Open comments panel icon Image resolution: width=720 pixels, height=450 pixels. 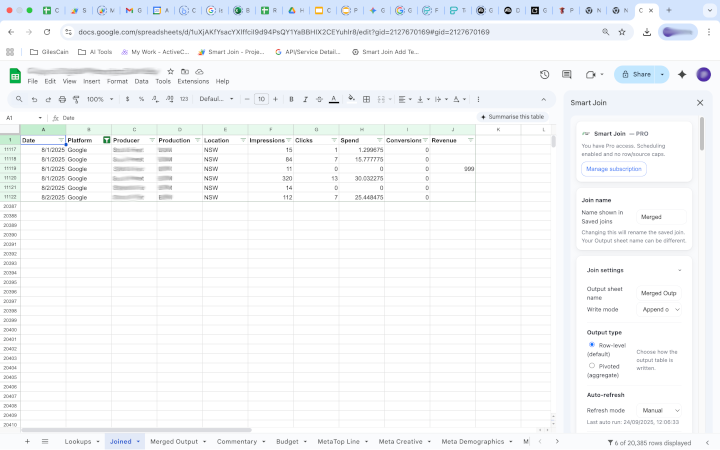click(x=567, y=74)
